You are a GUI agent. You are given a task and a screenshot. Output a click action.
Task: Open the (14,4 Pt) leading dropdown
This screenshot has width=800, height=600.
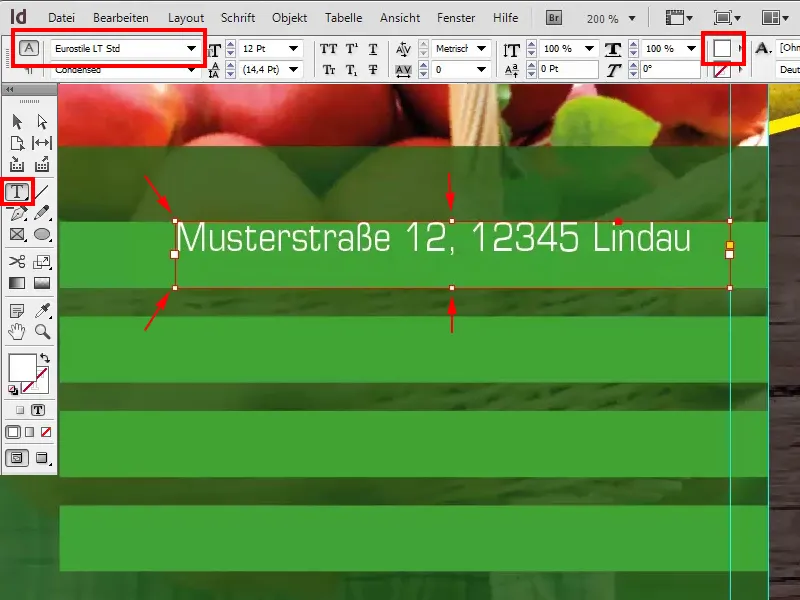(x=293, y=69)
